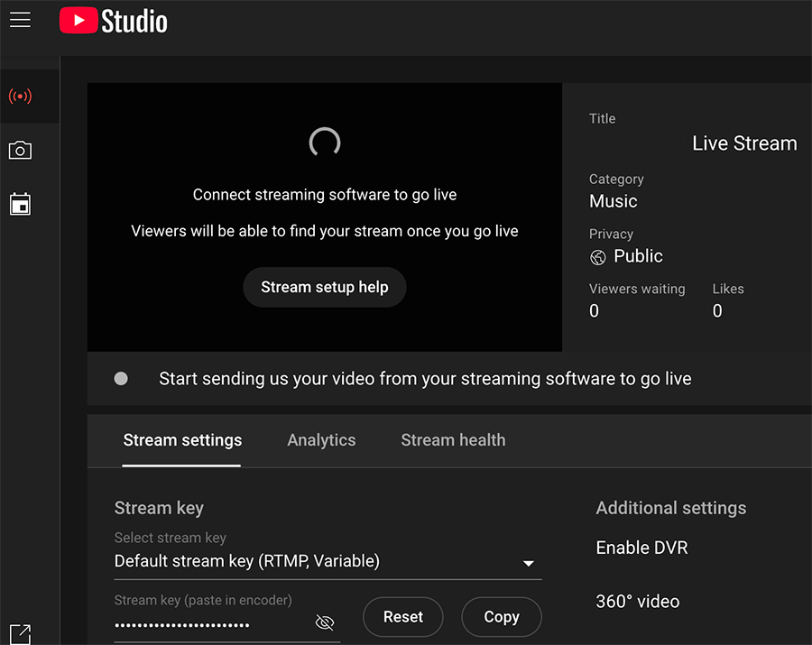Turn on 360° video setting
The width and height of the screenshot is (812, 645).
click(638, 601)
